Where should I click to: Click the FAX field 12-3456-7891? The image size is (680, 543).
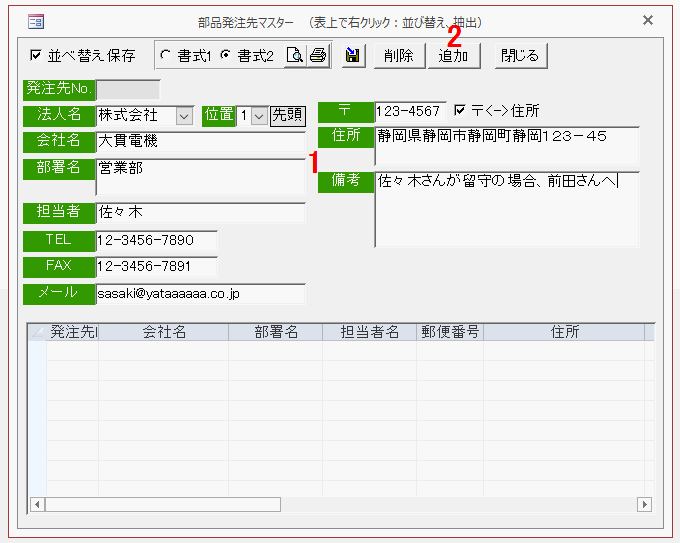point(156,267)
